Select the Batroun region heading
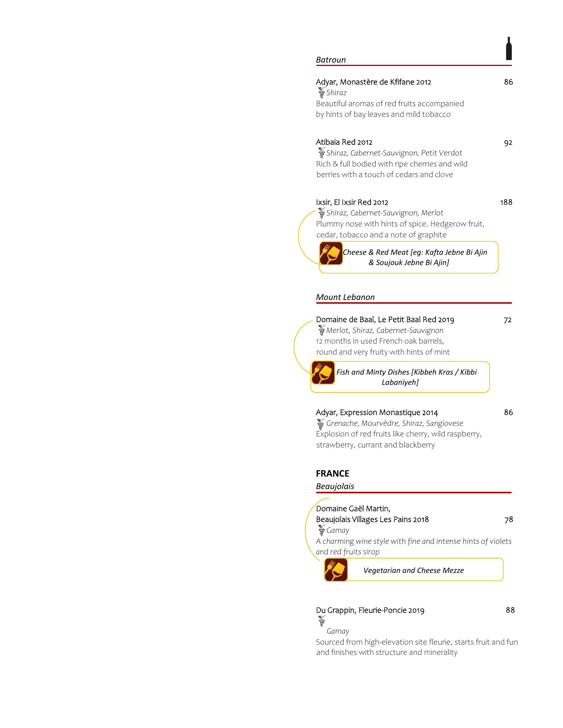Image resolution: width=563 pixels, height=728 pixels. coord(331,60)
